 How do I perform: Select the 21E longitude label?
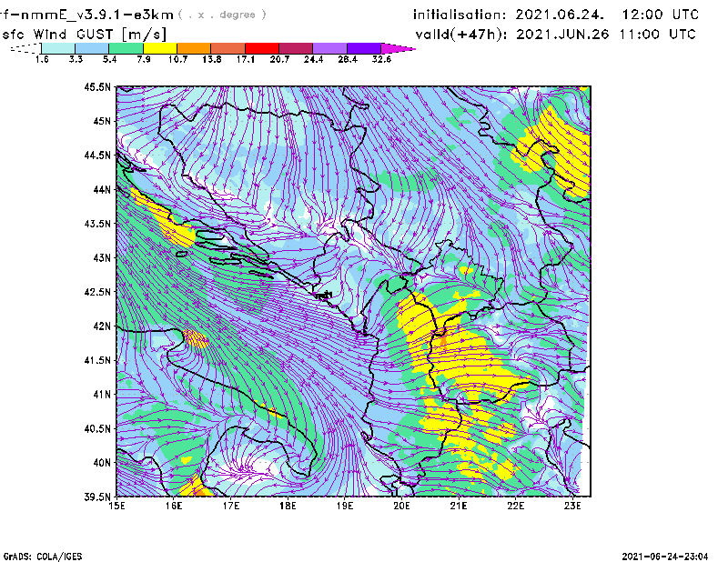click(459, 506)
